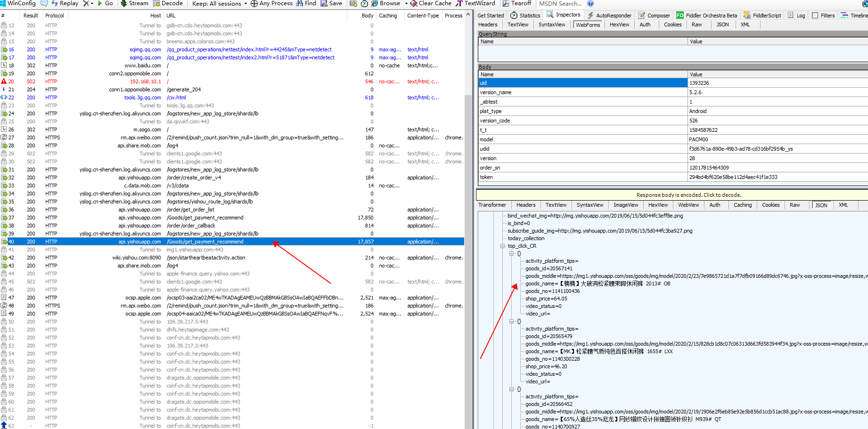Select session 20 with 502 error icon
868x429 pixels.
pyautogui.click(x=232, y=81)
